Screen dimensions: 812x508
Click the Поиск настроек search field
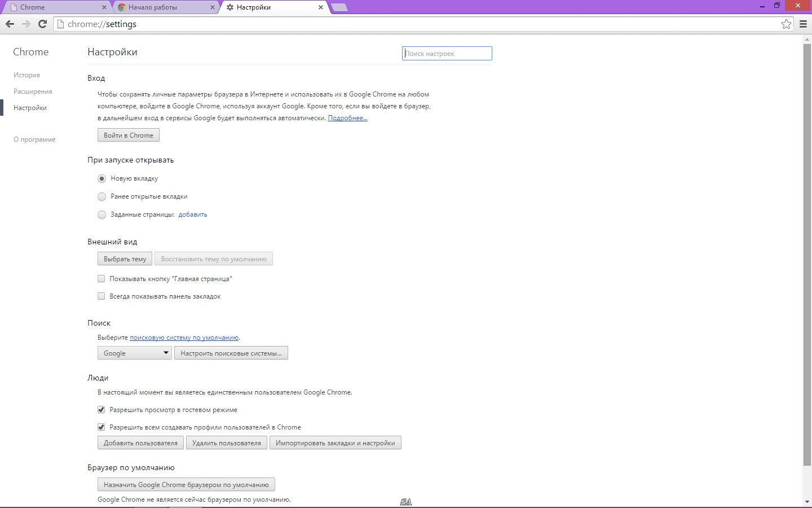pyautogui.click(x=447, y=54)
